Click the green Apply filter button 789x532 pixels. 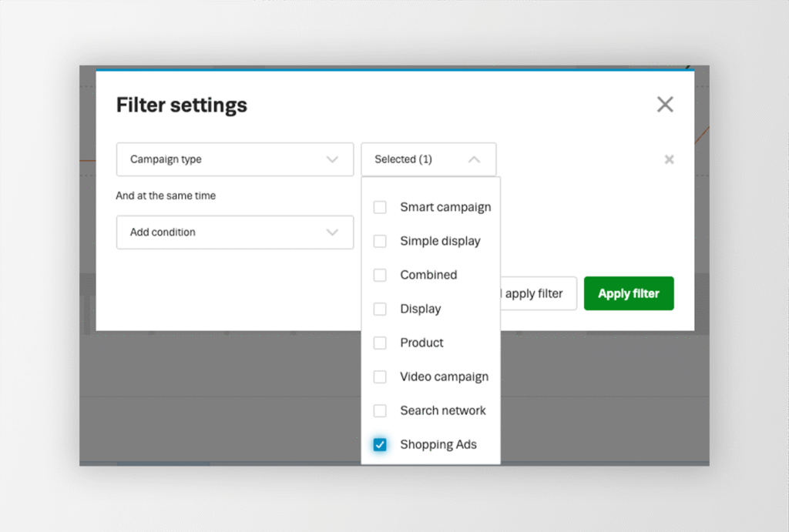tap(629, 293)
